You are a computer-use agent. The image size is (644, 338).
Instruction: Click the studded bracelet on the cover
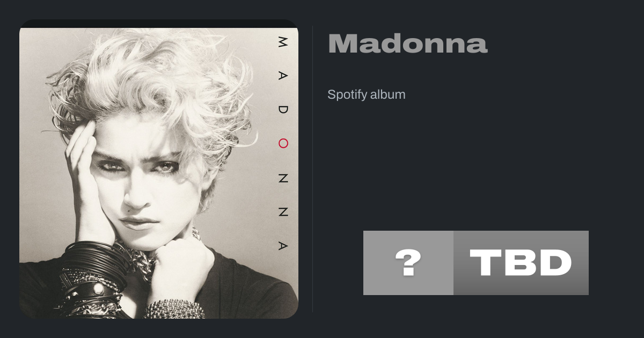(x=174, y=309)
